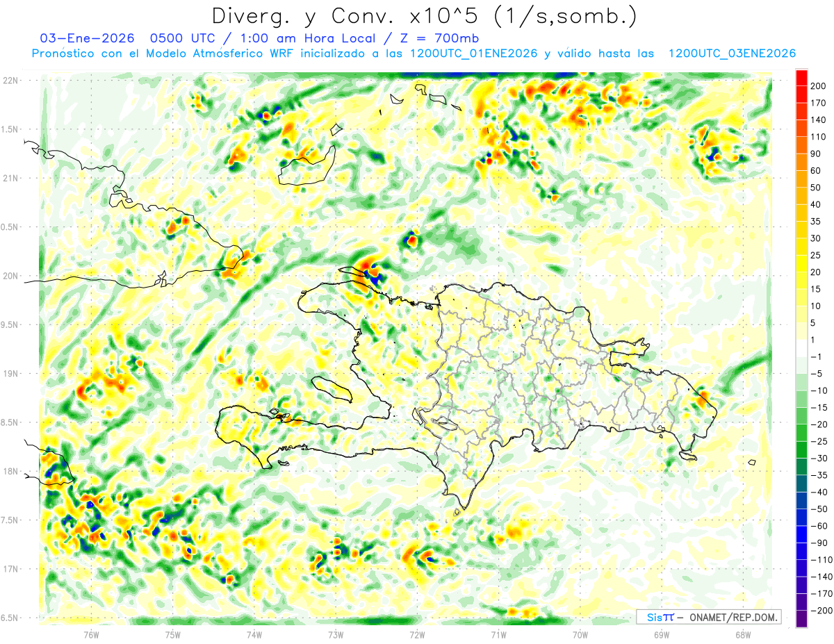Click the -5 color scale value
834x644 pixels.
tap(816, 374)
